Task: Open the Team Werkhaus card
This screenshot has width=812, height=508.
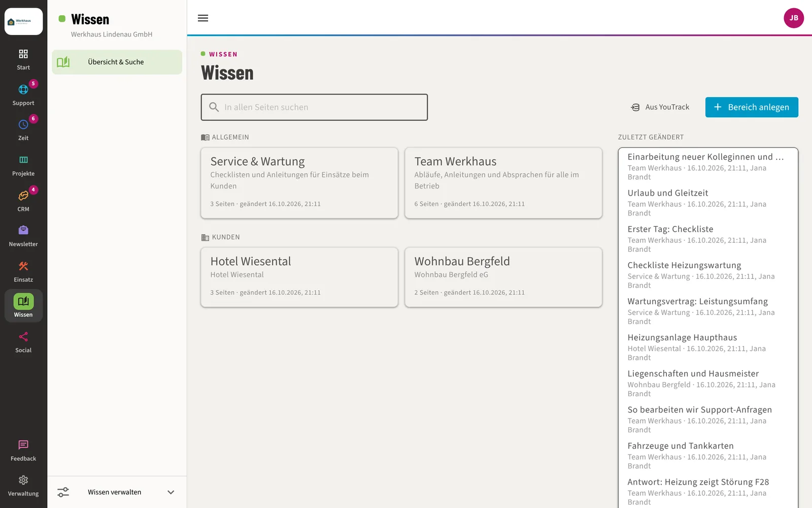Action: coord(503,183)
